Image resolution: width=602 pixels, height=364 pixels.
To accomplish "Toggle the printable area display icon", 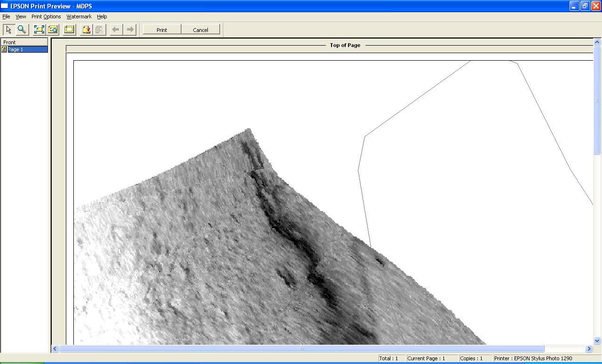I will 69,30.
